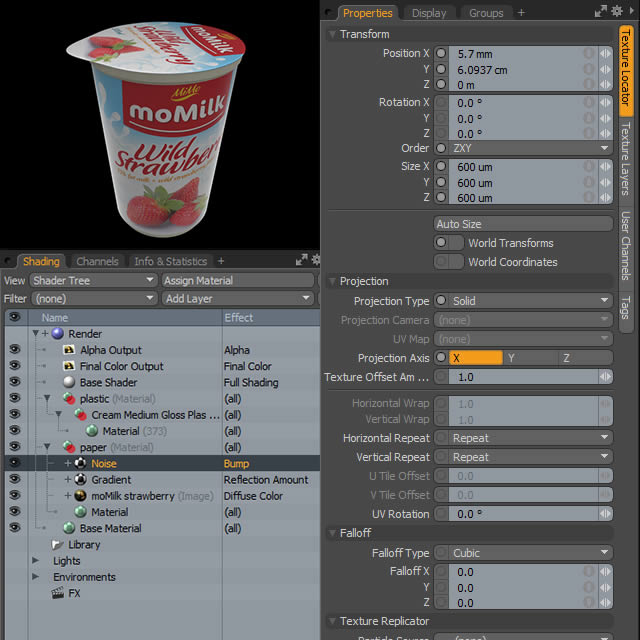
Task: Enable World Coordinates toggle
Action: 449,262
